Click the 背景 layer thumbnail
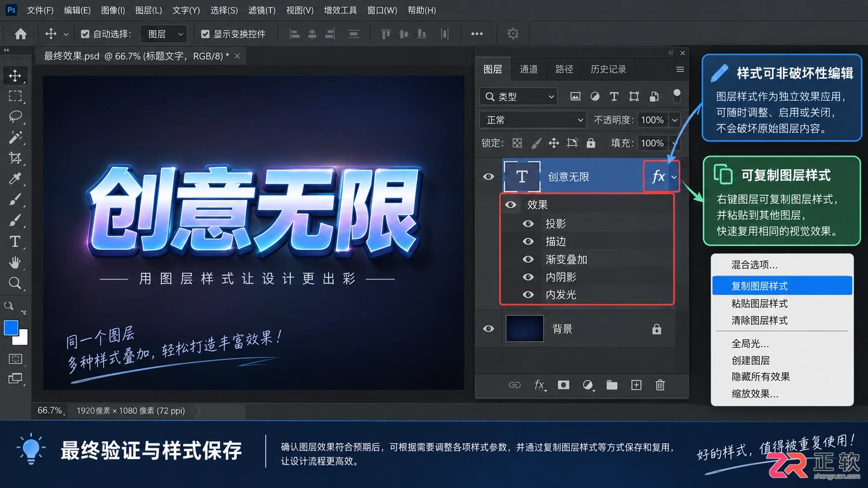 524,329
